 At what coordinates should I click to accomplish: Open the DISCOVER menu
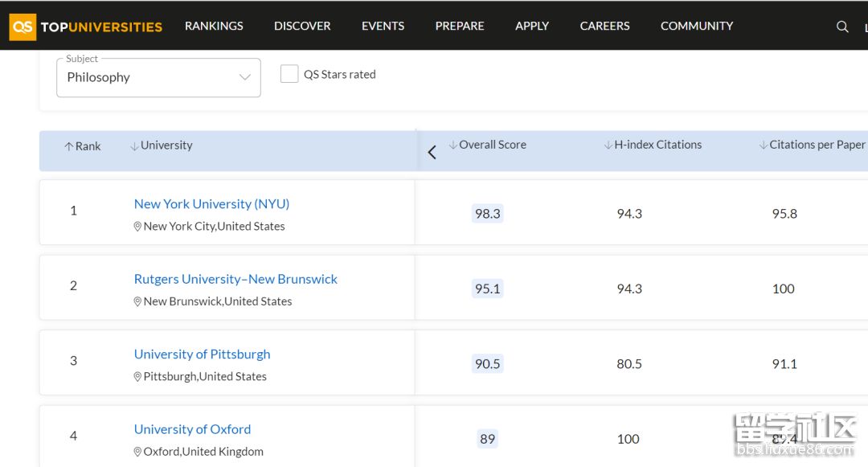[302, 26]
